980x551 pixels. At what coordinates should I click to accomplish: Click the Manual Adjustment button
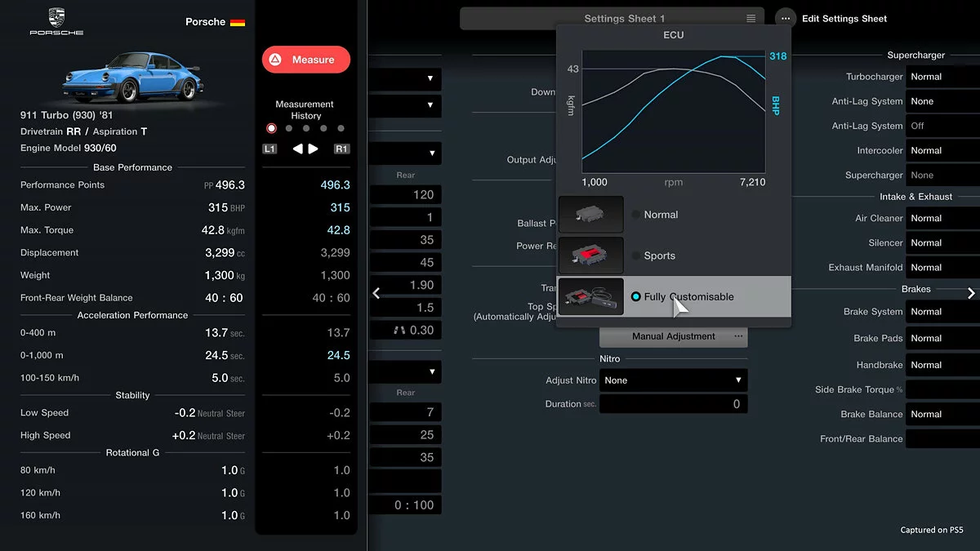pyautogui.click(x=674, y=336)
